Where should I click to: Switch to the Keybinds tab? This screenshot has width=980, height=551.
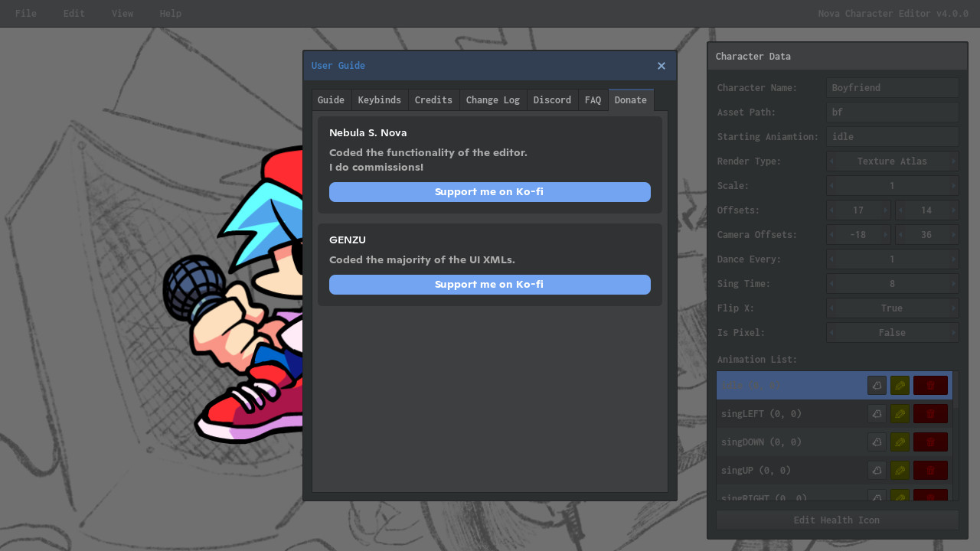(x=380, y=100)
